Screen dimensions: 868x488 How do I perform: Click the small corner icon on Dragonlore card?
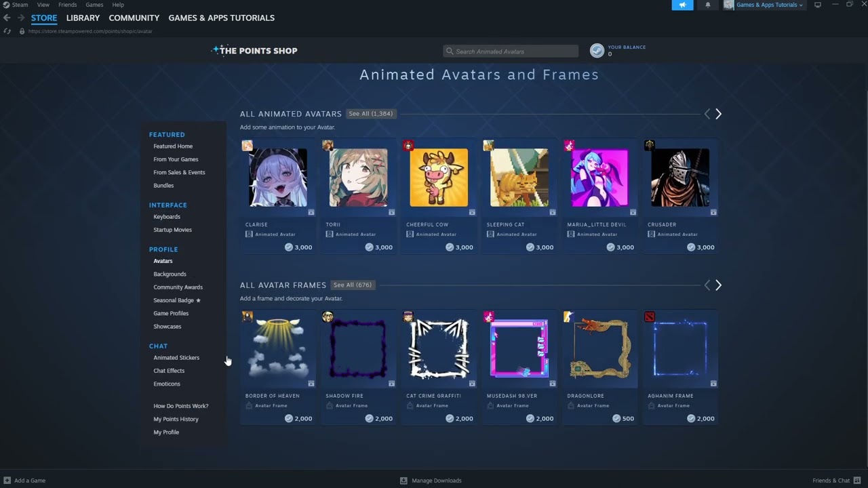[x=633, y=384]
